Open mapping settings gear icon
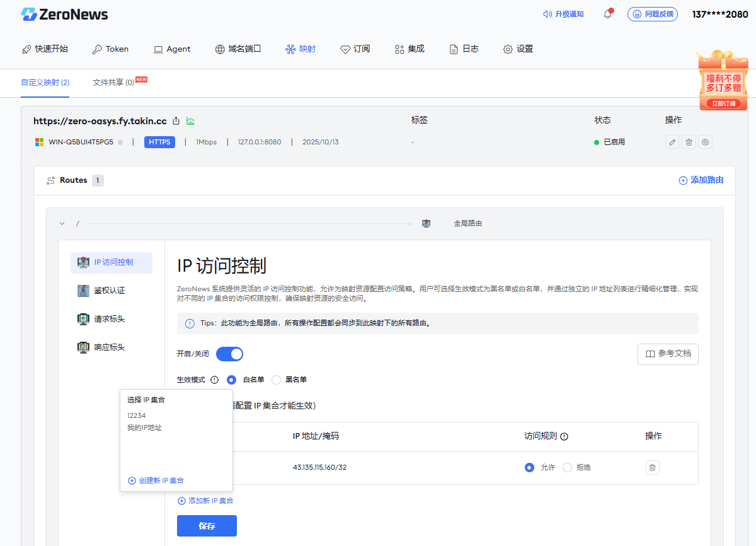Viewport: 756px width, 546px height. (706, 142)
